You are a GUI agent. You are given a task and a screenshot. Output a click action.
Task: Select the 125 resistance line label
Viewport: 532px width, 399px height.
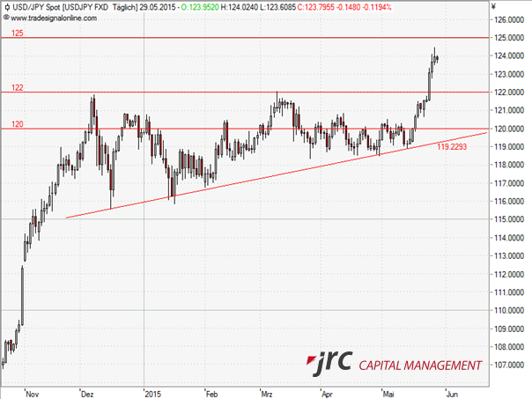(17, 33)
